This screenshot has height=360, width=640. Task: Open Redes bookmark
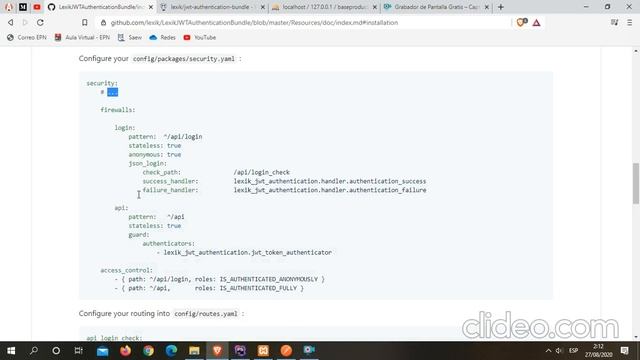[x=162, y=38]
